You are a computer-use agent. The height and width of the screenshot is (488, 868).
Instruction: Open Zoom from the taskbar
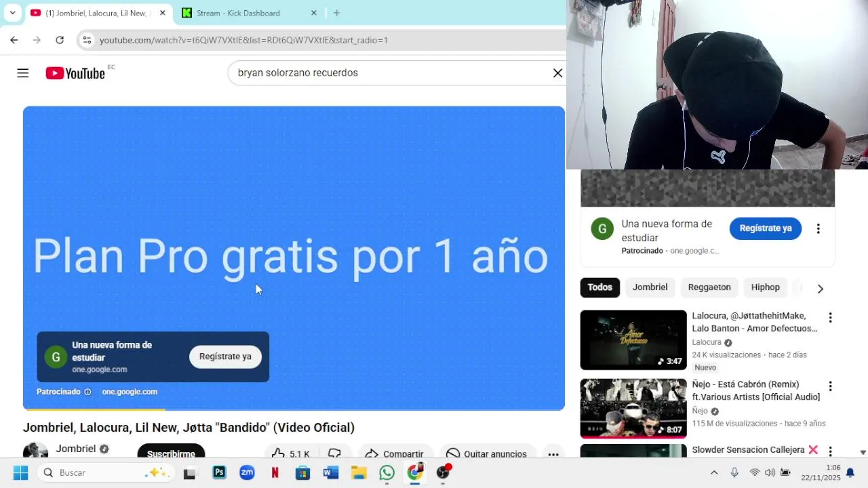coord(247,472)
